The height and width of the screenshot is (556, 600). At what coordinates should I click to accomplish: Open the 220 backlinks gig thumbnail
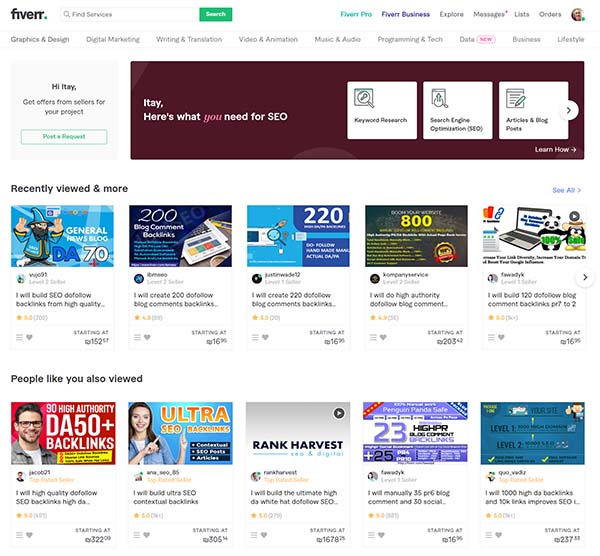click(298, 236)
